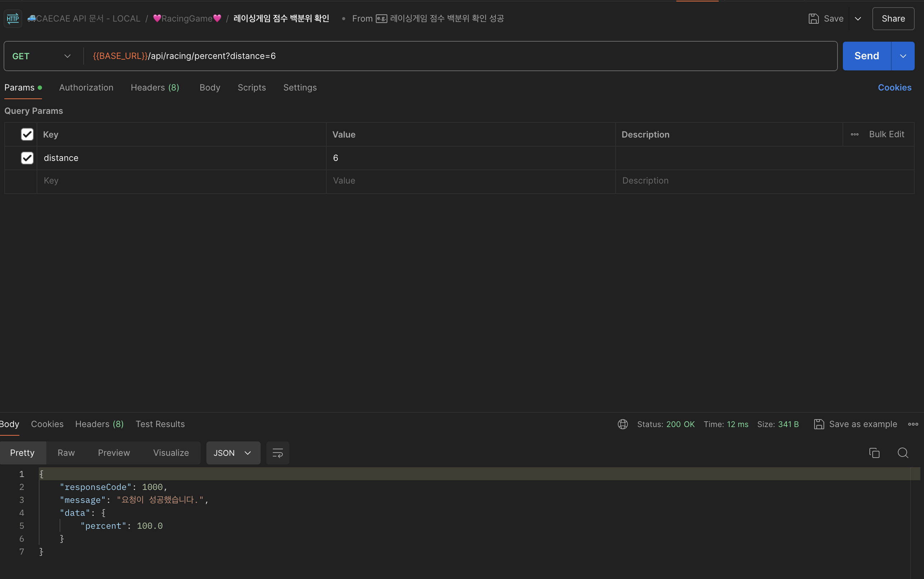Click the distance key cell
The height and width of the screenshot is (579, 924).
tap(181, 158)
